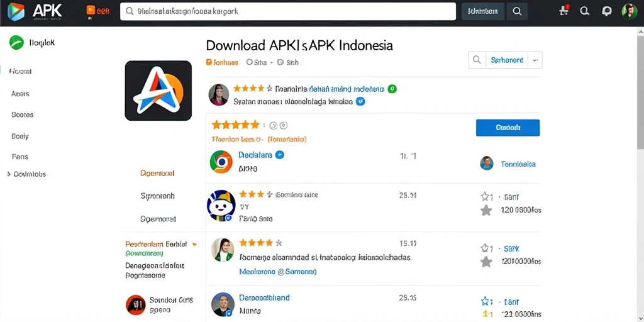This screenshot has height=322, width=644.
Task: Click the green 'Aoanonrarg' text link
Action: [144, 253]
